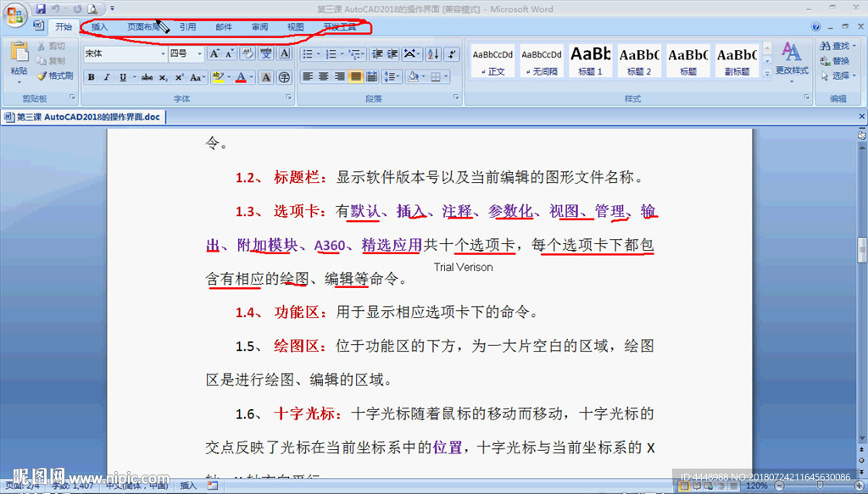
Task: Show or hide paragraph marks
Action: [453, 53]
